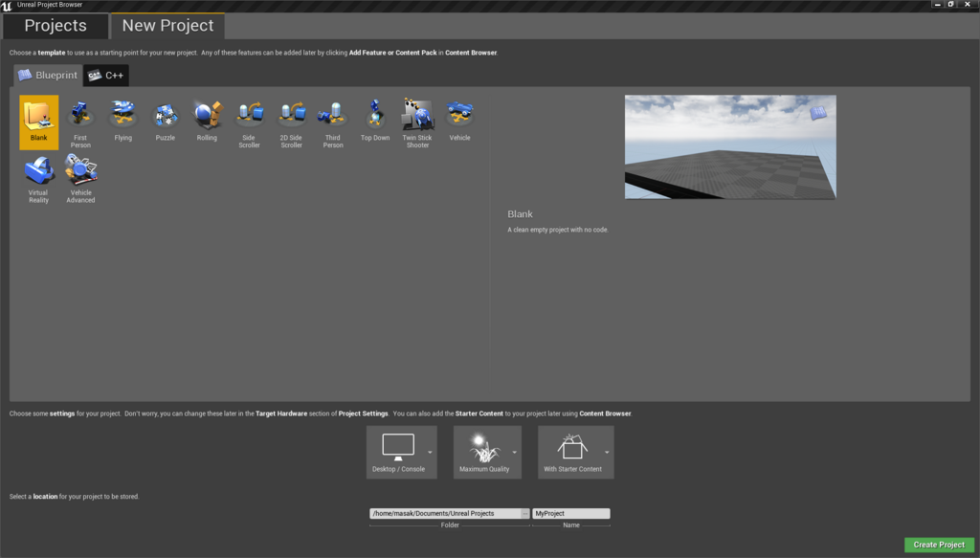Select the Puzzle template

tap(165, 122)
